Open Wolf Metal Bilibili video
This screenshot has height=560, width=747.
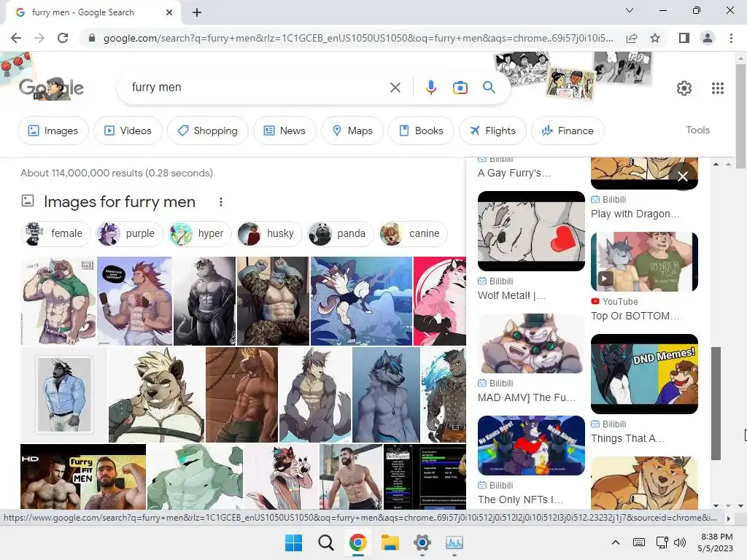tap(531, 231)
